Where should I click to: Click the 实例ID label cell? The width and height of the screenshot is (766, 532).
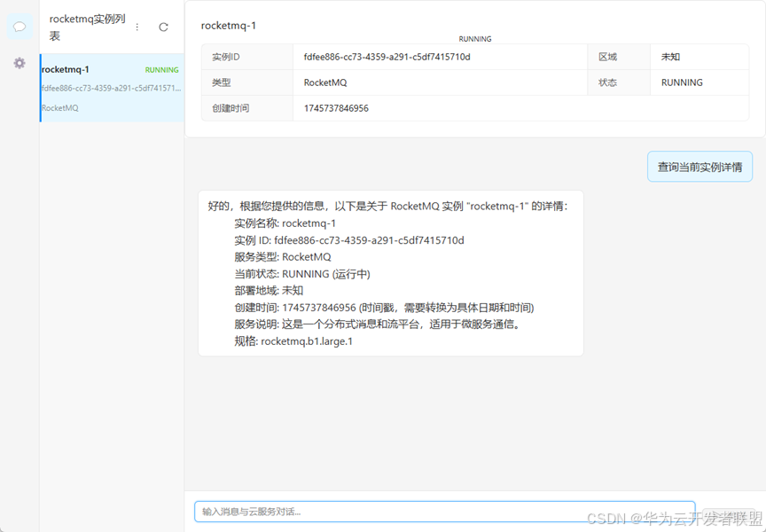(247, 57)
